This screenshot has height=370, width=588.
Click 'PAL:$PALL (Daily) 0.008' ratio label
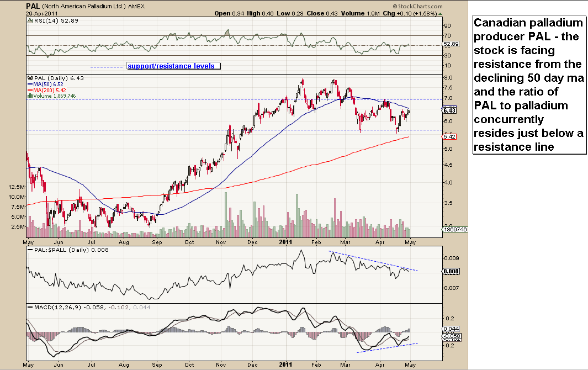click(x=71, y=250)
